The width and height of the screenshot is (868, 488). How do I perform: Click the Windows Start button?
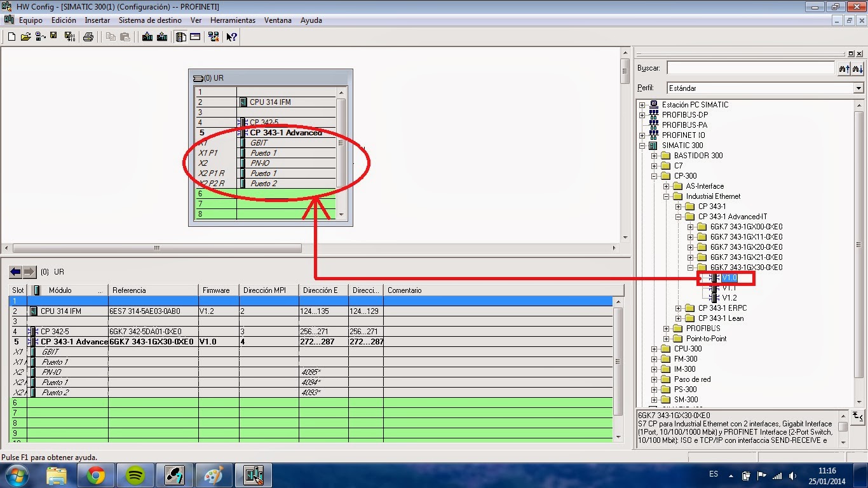click(17, 475)
